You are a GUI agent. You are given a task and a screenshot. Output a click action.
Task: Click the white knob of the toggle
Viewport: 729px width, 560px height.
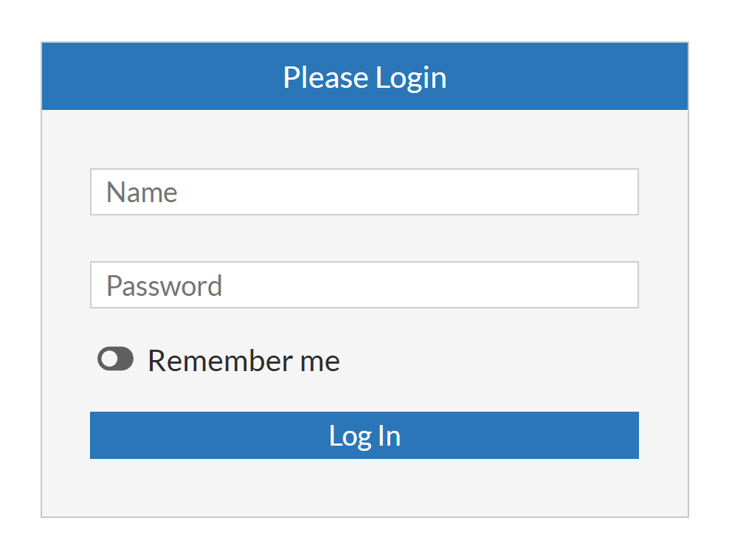click(108, 359)
